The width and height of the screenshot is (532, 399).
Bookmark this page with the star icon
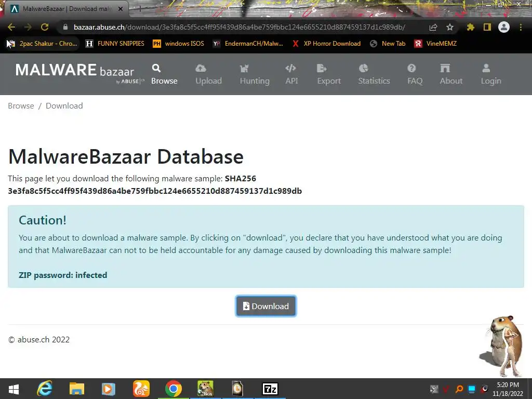[x=449, y=27]
